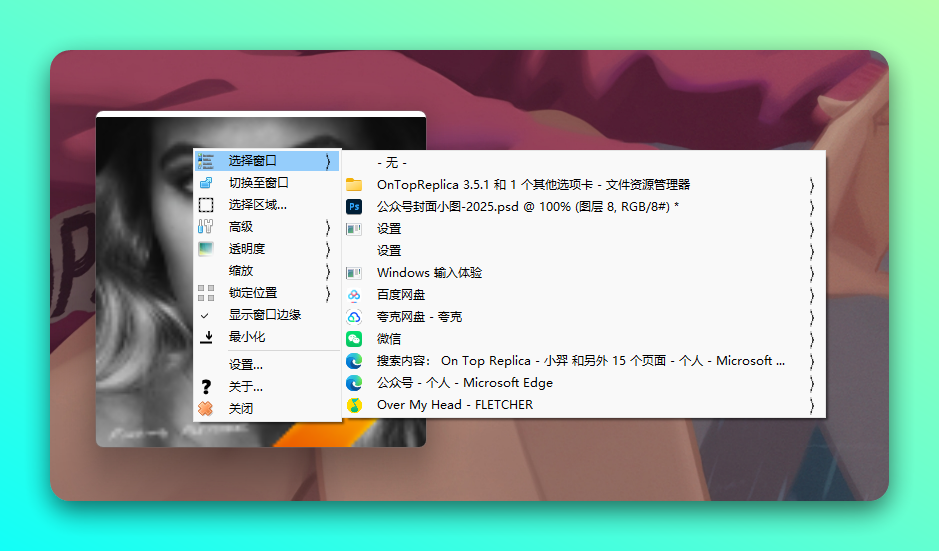The height and width of the screenshot is (551, 939).
Task: Expand arrow on the 百度网盘 row
Action: 812,295
